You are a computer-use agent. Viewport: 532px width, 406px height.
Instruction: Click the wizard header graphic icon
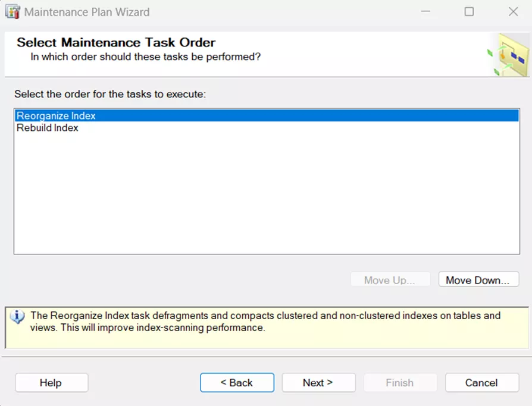tap(508, 54)
